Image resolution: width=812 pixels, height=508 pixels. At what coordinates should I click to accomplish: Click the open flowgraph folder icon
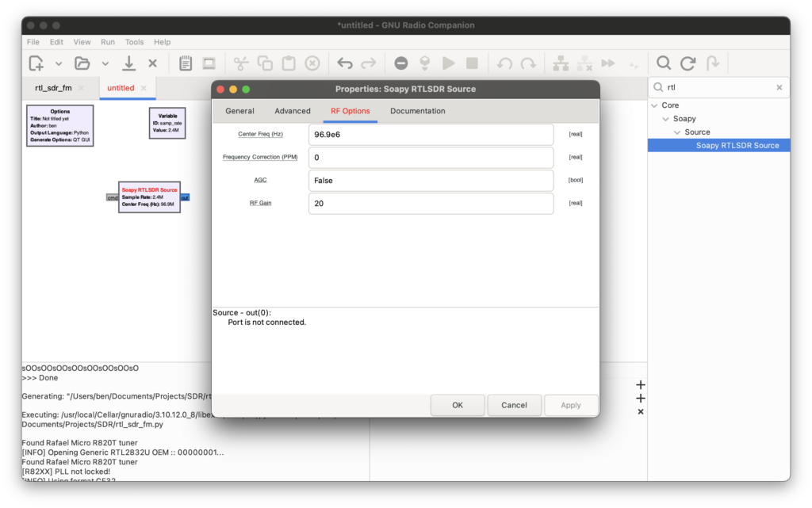pyautogui.click(x=82, y=63)
